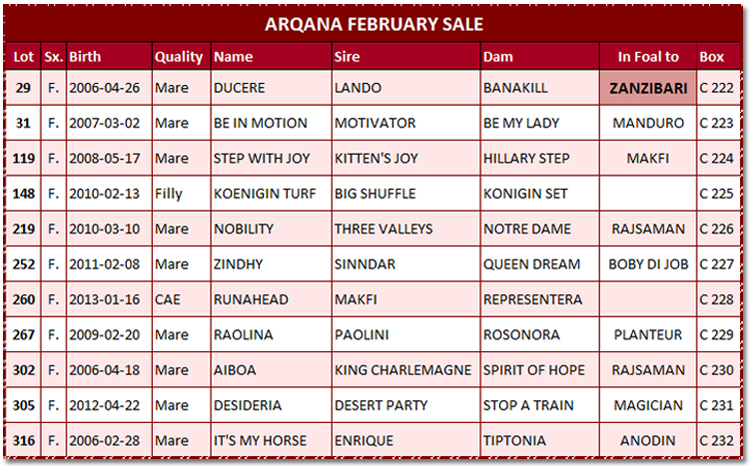Click the empty In Foal cell for RUNAHEAD
This screenshot has height=466, width=750.
point(648,300)
